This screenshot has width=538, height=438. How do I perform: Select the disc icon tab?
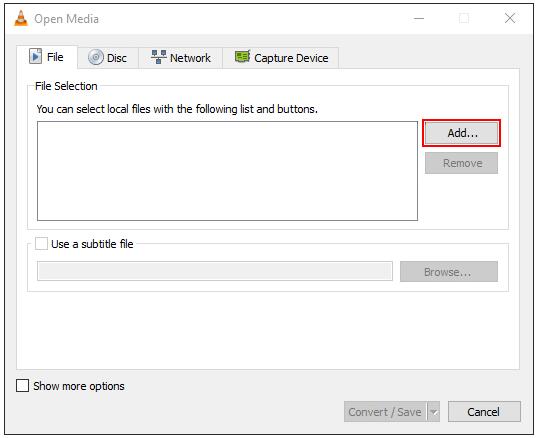tap(96, 57)
